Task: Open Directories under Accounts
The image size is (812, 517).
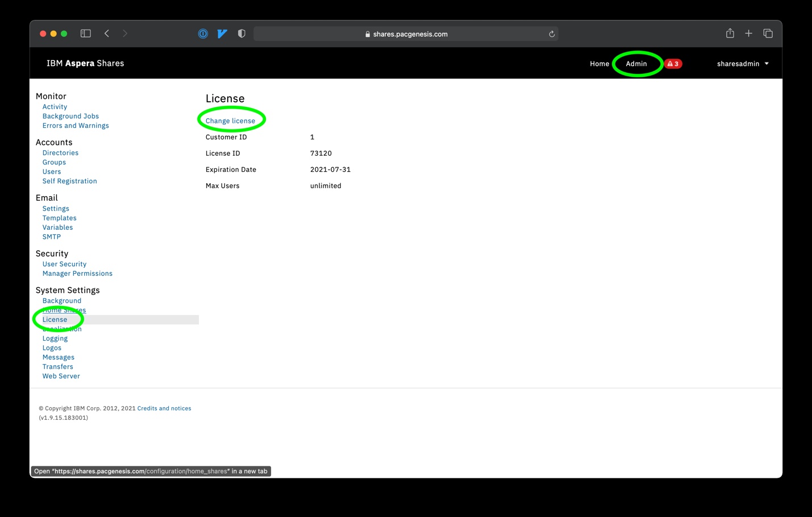Action: click(60, 153)
